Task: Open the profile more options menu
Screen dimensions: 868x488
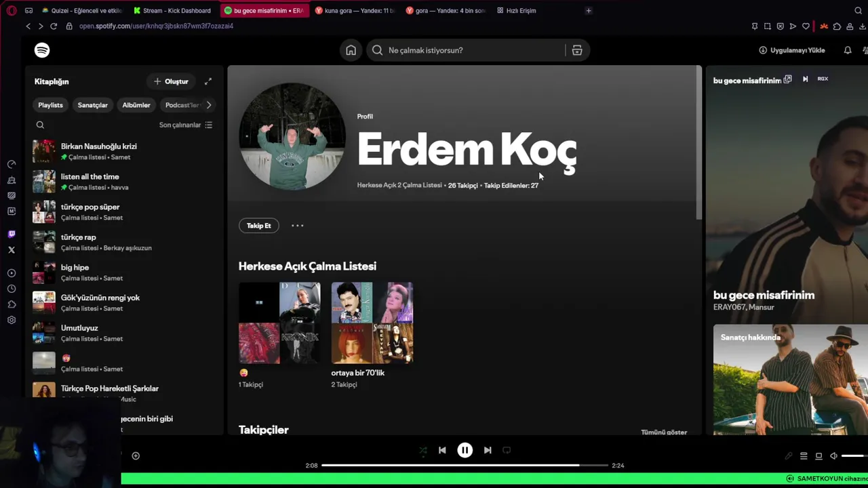Action: click(297, 226)
